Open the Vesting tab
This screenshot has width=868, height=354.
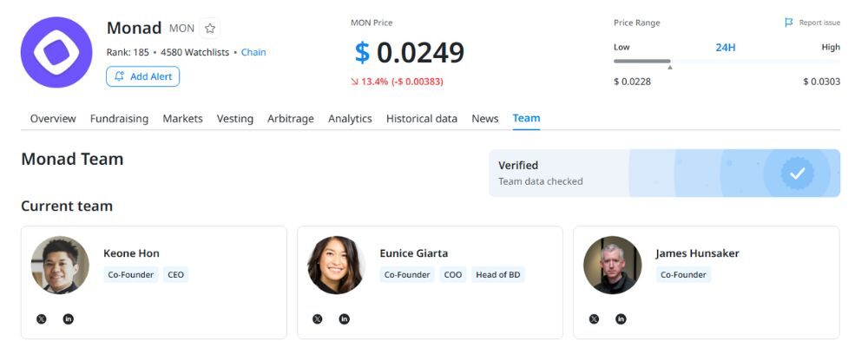[235, 119]
